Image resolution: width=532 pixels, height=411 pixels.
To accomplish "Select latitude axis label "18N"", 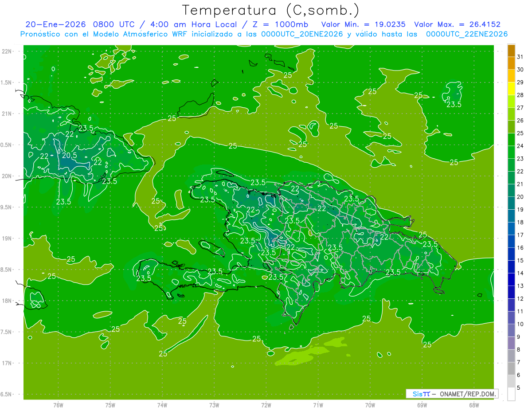I will pos(6,301).
